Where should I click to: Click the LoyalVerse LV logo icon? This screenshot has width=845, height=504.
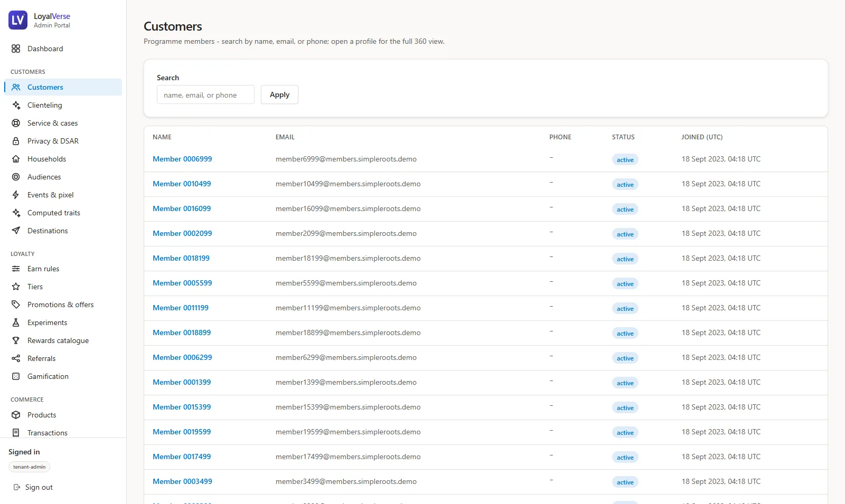point(18,20)
